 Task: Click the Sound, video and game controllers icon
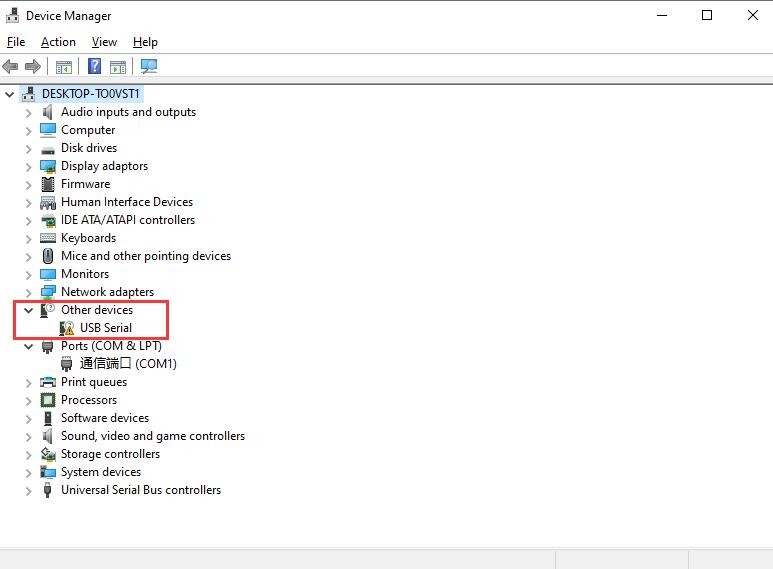click(x=47, y=436)
